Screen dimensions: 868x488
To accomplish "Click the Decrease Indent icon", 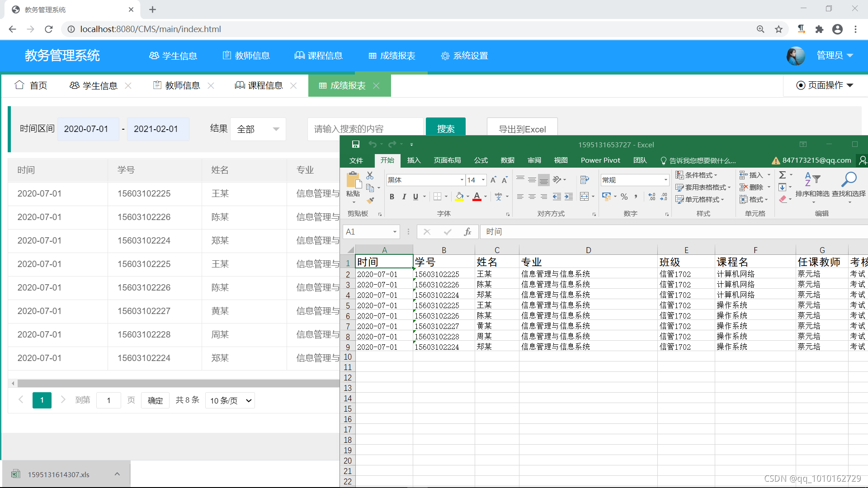I will [x=557, y=197].
